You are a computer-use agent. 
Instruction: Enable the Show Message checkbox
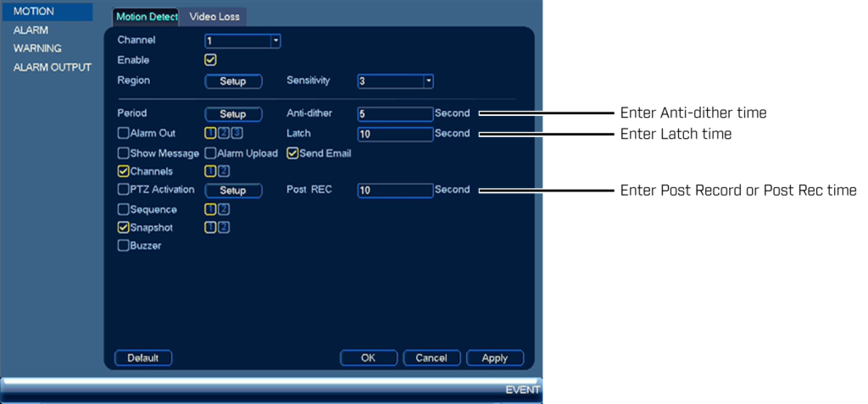point(124,153)
